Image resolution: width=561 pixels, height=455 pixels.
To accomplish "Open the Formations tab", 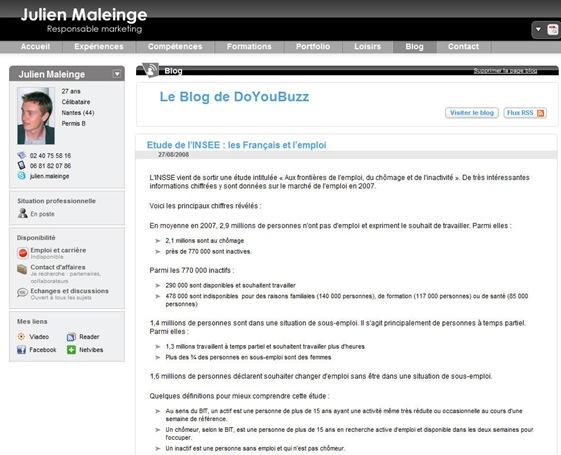I will (249, 47).
